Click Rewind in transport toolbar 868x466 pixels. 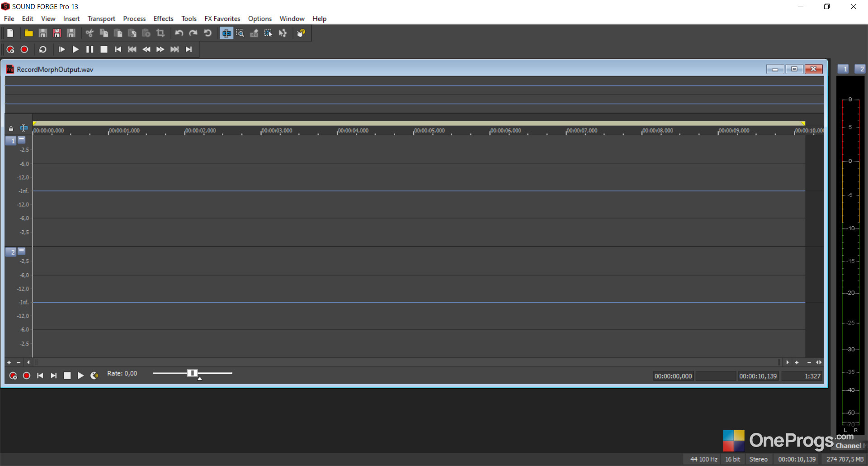[x=146, y=49]
